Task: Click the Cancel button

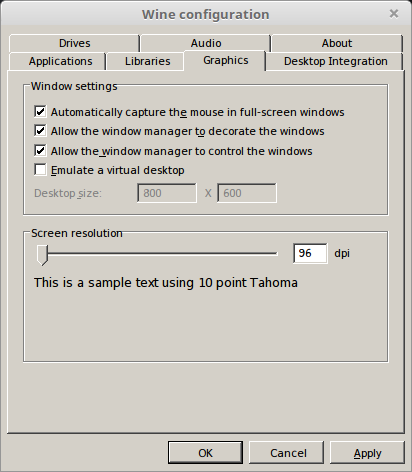Action: (x=287, y=453)
